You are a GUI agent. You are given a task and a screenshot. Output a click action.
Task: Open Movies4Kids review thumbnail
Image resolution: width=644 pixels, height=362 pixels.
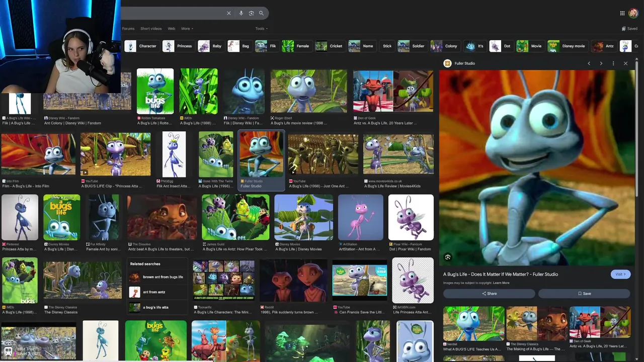(398, 155)
